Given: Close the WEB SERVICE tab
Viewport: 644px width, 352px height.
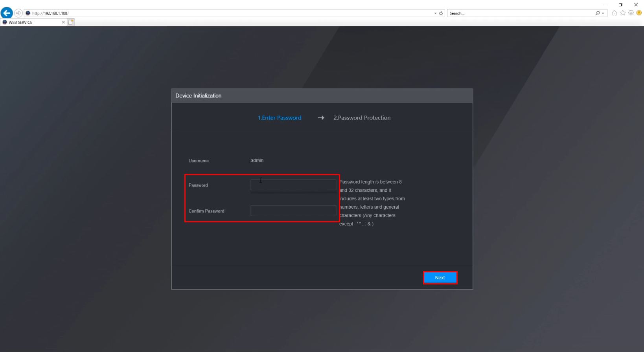Looking at the screenshot, I should (x=63, y=22).
